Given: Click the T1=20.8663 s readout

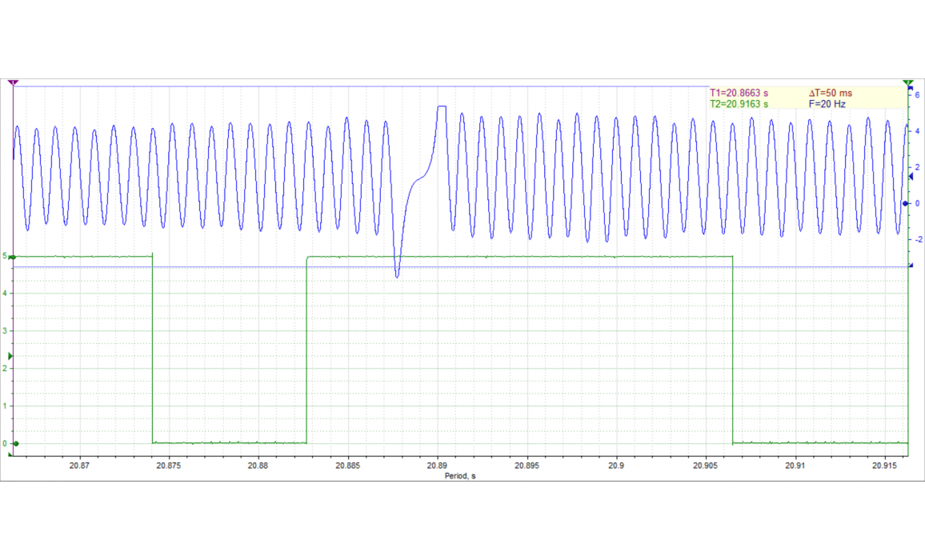Looking at the screenshot, I should [x=739, y=93].
